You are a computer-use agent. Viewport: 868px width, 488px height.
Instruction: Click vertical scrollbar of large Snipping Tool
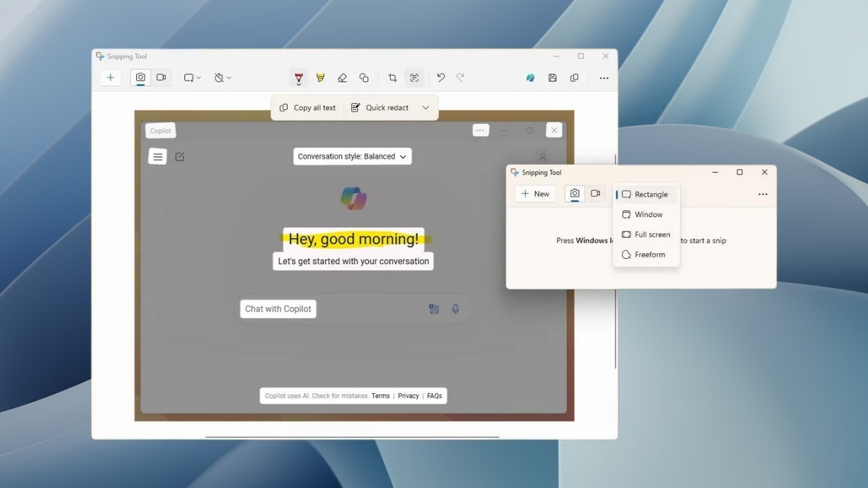point(616,261)
